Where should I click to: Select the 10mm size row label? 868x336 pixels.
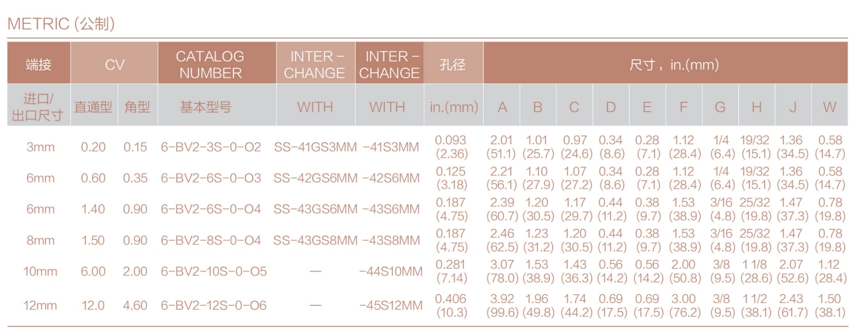tap(40, 272)
